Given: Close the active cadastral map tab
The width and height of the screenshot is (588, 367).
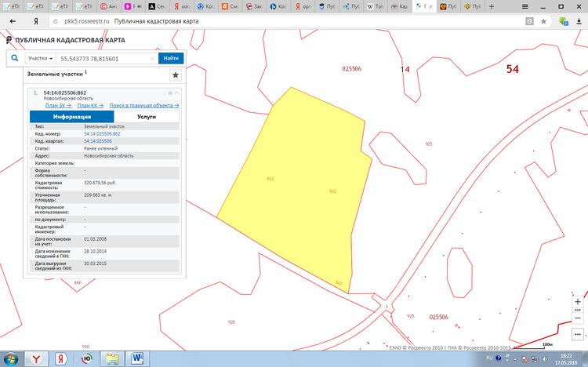Looking at the screenshot, I should [x=431, y=6].
